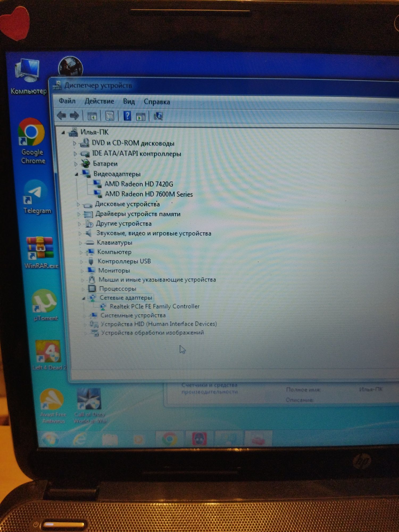399x532 pixels.
Task: Open the Файл menu
Action: click(67, 101)
